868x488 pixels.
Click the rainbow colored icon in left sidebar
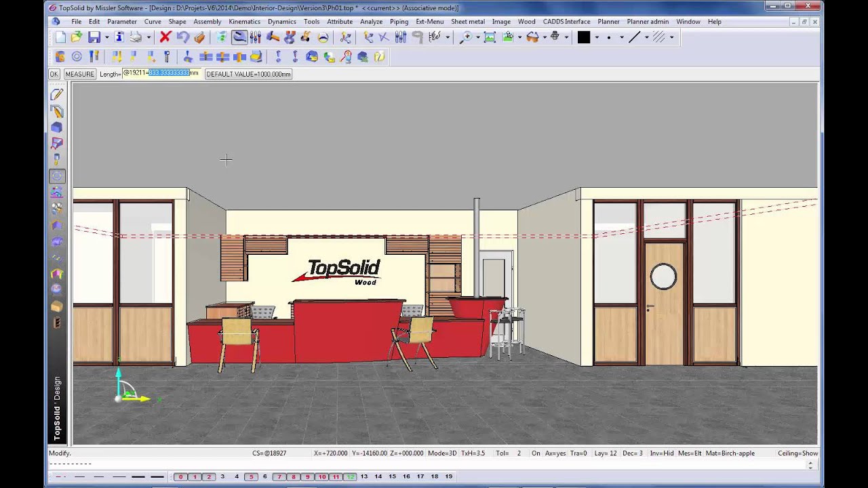(x=57, y=274)
